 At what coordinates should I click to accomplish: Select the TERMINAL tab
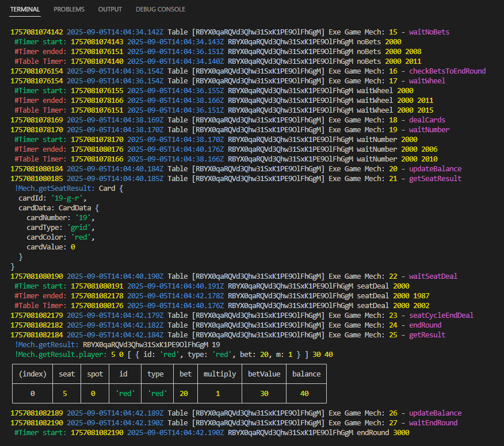point(25,9)
